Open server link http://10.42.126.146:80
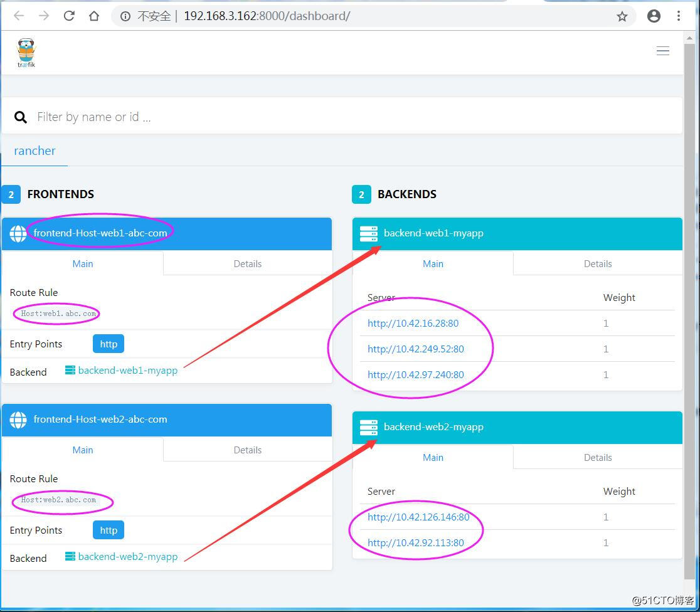The height and width of the screenshot is (612, 700). point(418,517)
